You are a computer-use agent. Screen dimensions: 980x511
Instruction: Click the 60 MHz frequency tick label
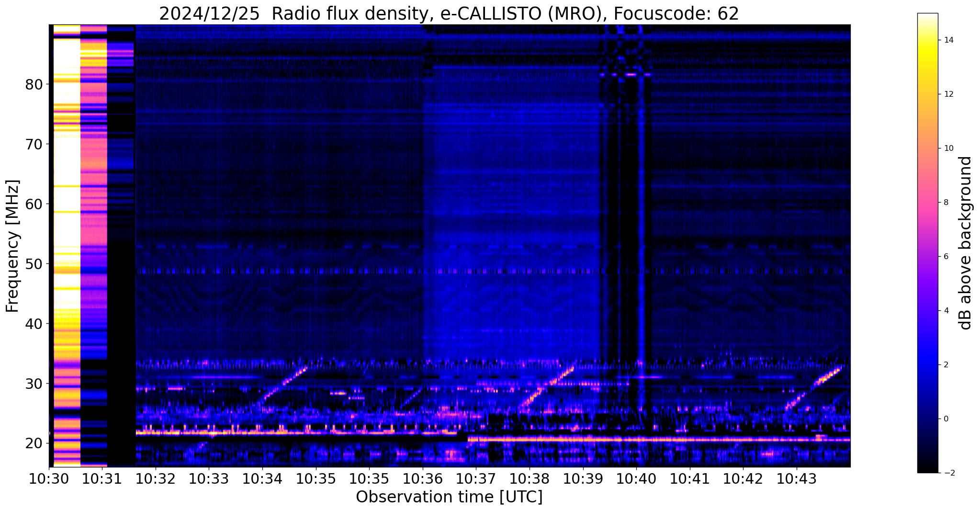pyautogui.click(x=34, y=204)
